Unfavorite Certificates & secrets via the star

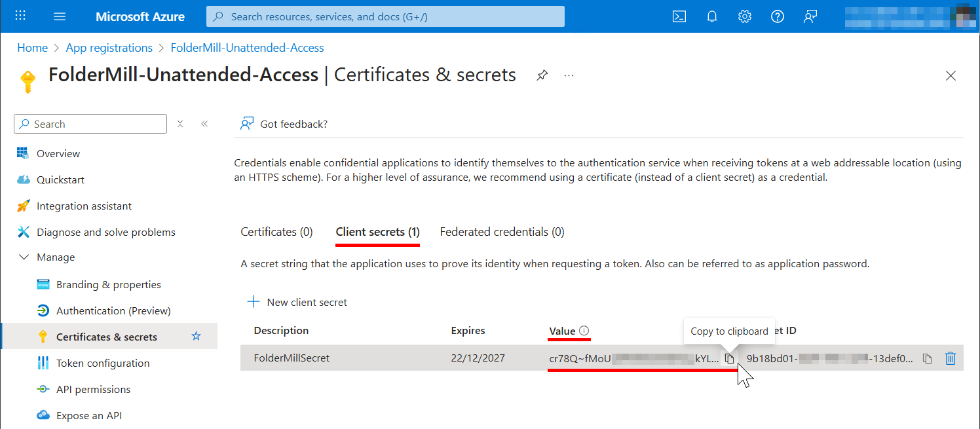pyautogui.click(x=196, y=336)
